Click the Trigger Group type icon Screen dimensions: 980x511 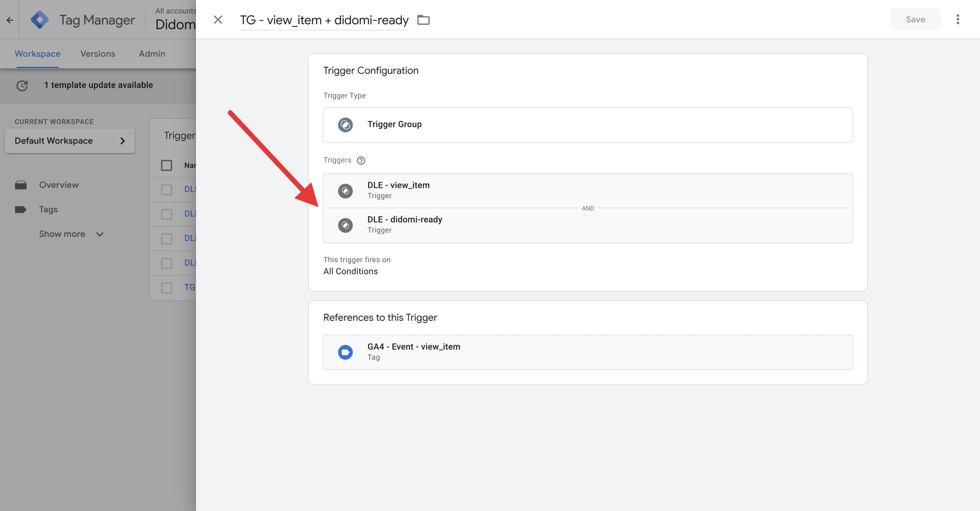click(x=345, y=125)
